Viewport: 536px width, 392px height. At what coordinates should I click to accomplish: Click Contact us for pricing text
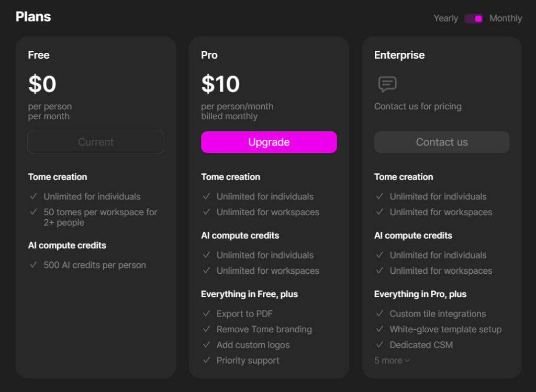coord(418,107)
